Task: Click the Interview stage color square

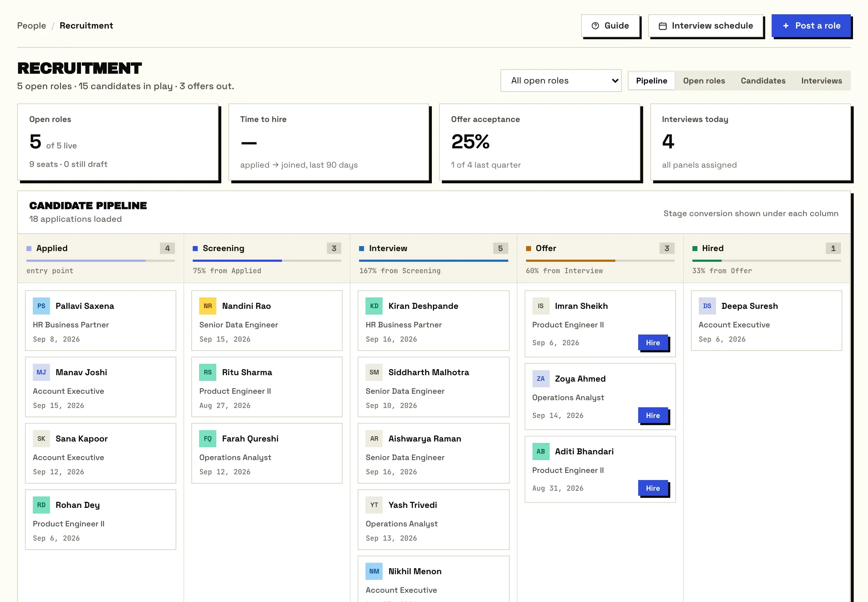Action: pyautogui.click(x=362, y=248)
